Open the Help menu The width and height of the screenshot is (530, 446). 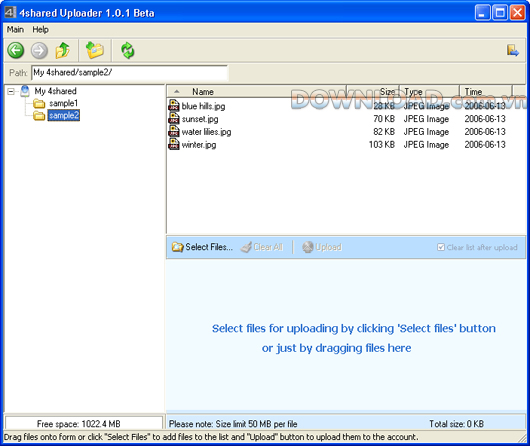tap(41, 30)
